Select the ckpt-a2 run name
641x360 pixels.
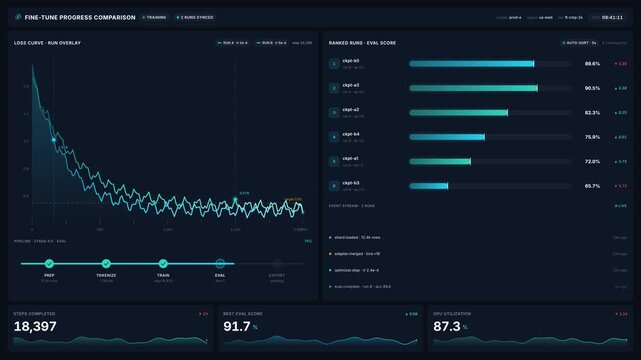[351, 110]
